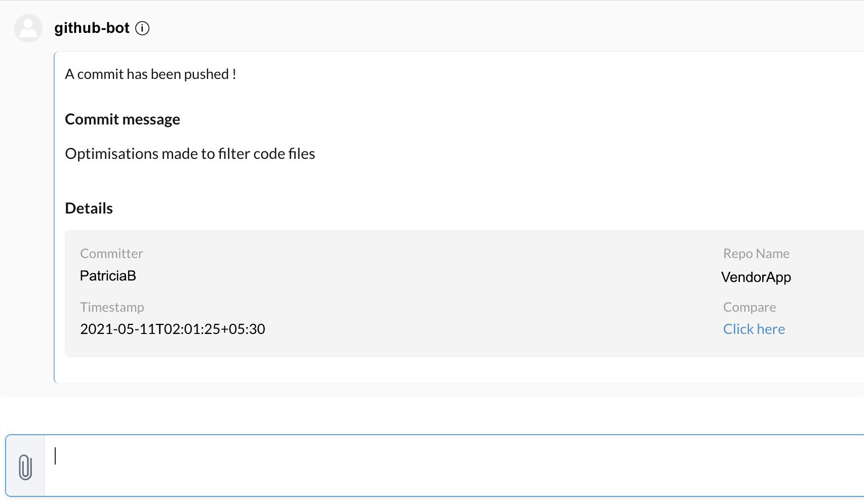
Task: Select the attachment clip in the message bar
Action: [x=25, y=467]
